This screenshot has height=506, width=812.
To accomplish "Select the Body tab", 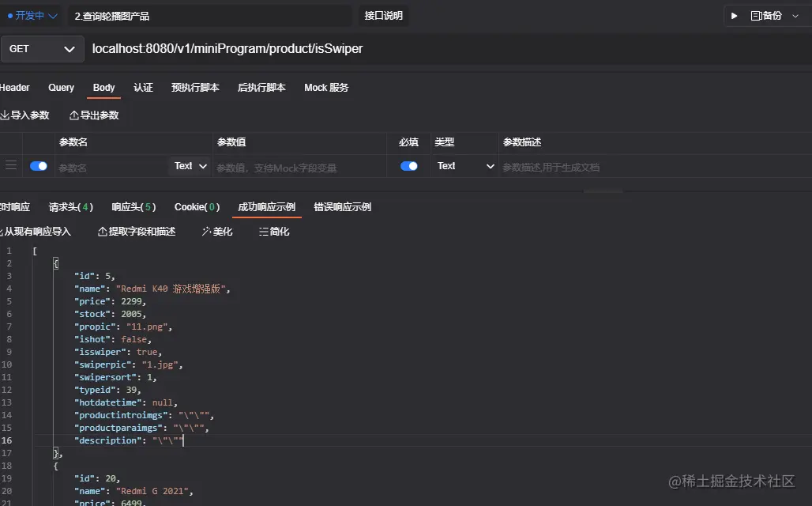I will pos(103,88).
